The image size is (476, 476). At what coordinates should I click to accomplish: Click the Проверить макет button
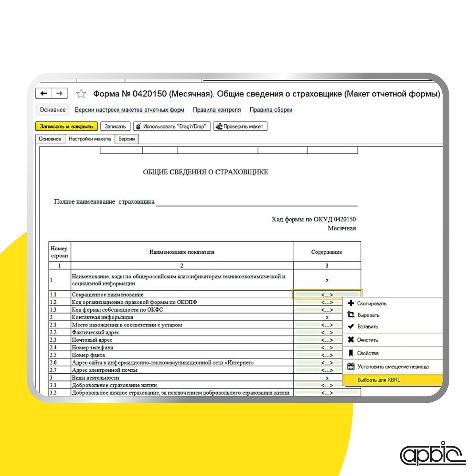click(240, 126)
